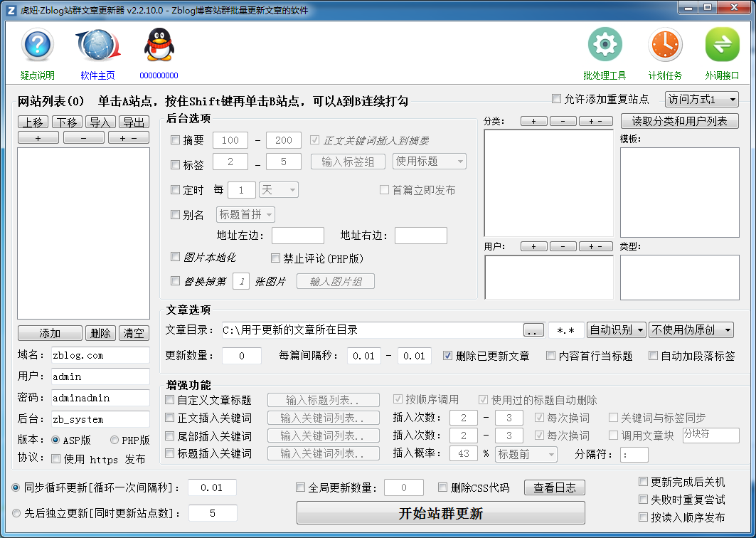Viewport: 756px width, 538px height.
Task: Check 允许添加重复站点 option
Action: tap(556, 98)
